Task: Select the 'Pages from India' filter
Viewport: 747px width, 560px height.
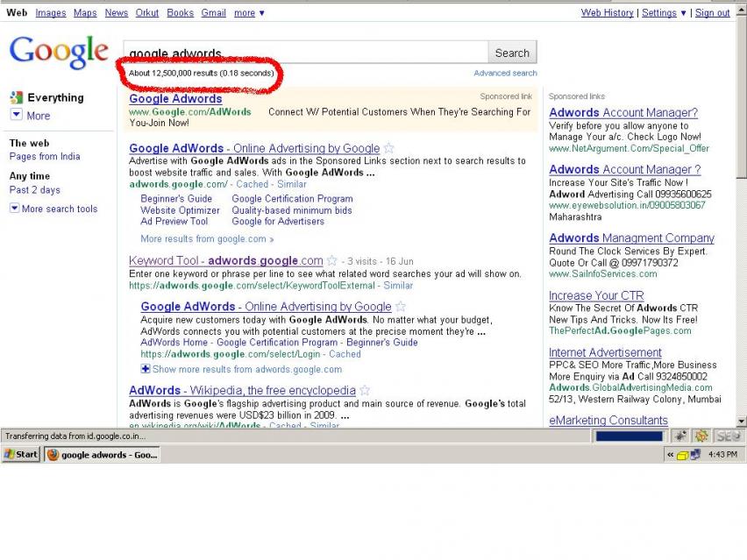Action: tap(45, 156)
